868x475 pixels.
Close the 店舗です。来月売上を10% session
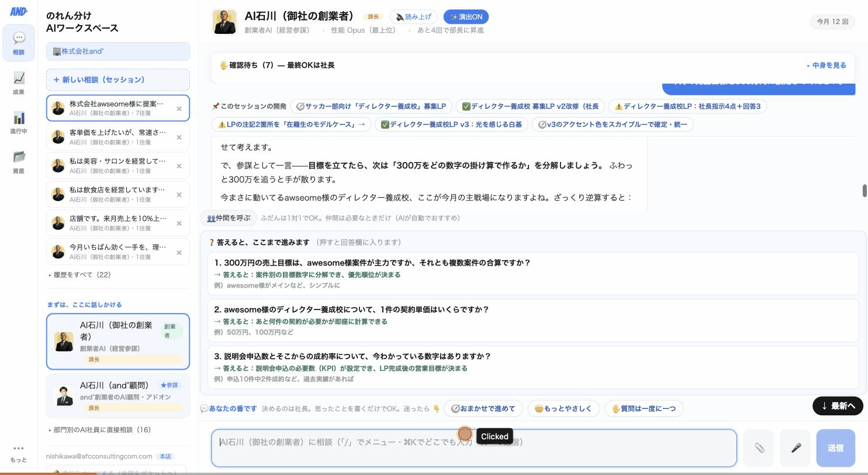click(179, 223)
